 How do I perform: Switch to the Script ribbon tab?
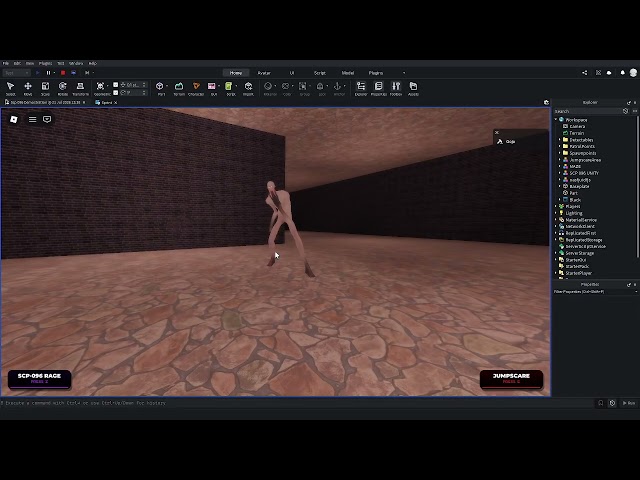pyautogui.click(x=320, y=73)
